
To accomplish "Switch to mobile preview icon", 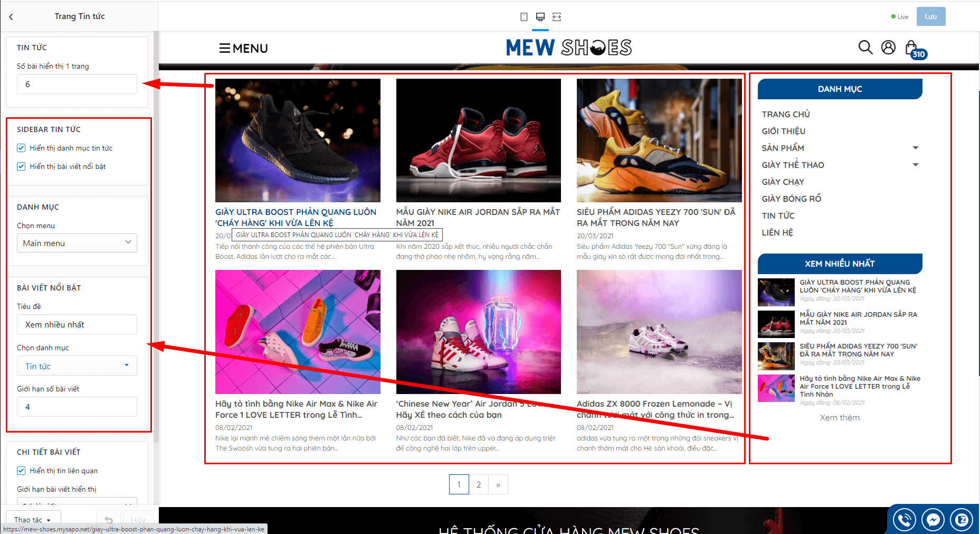I will (x=524, y=17).
